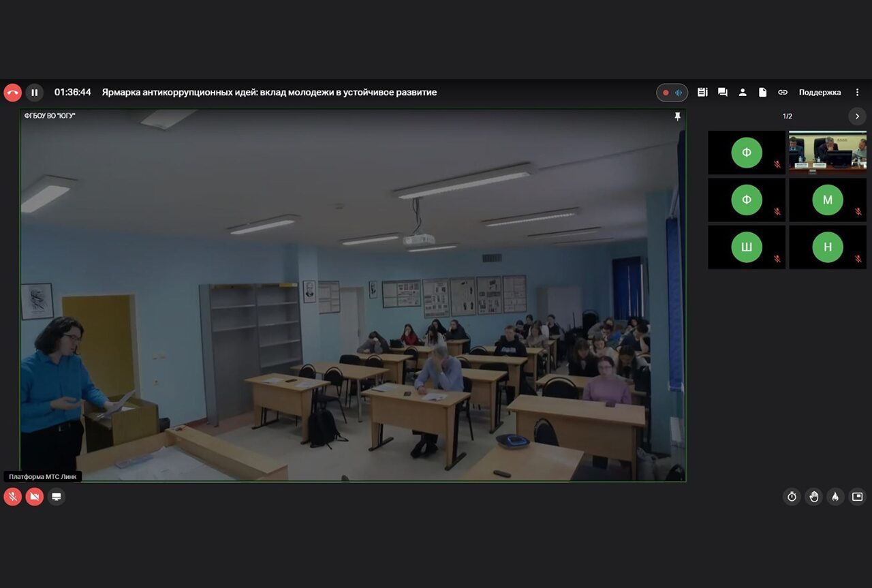Open the three-dot more options menu
The image size is (872, 588).
pyautogui.click(x=858, y=93)
